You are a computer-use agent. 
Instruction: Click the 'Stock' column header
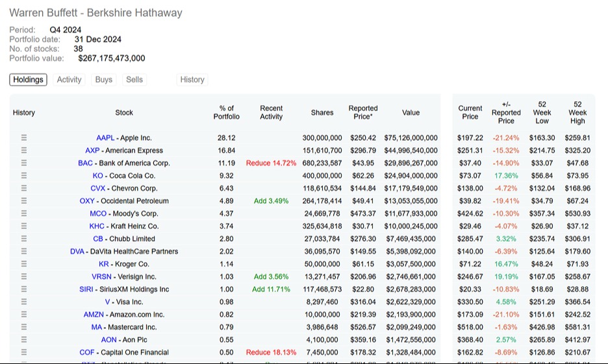pyautogui.click(x=124, y=113)
